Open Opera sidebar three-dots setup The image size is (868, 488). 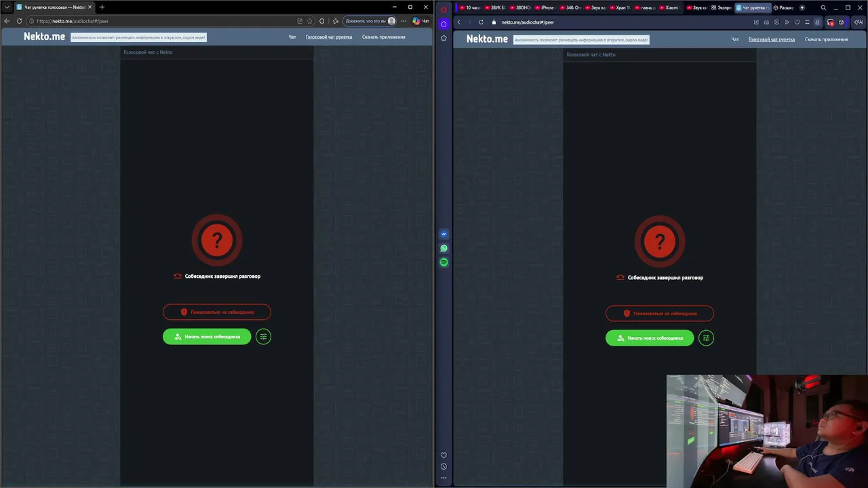point(443,478)
